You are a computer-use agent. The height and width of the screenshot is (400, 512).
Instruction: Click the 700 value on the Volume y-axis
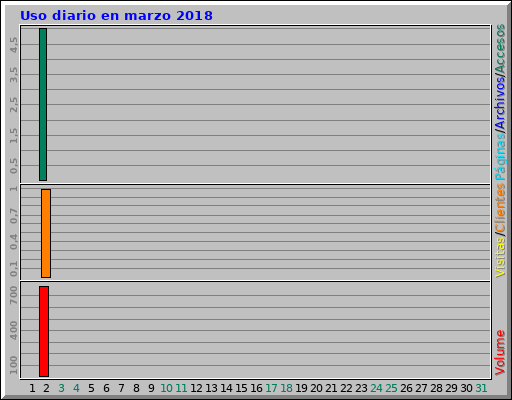13,295
